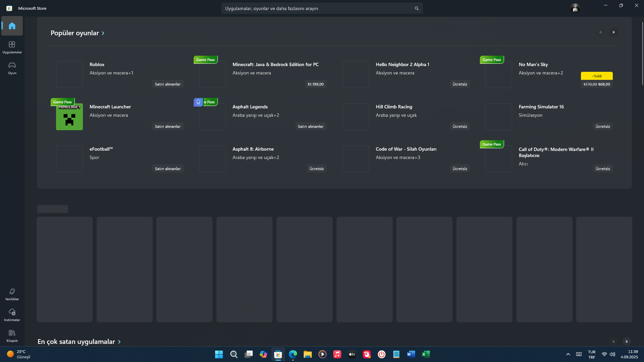The width and height of the screenshot is (644, 362).
Task: Click Aksiyon ve macera+1 text under Roblox
Action: [111, 73]
